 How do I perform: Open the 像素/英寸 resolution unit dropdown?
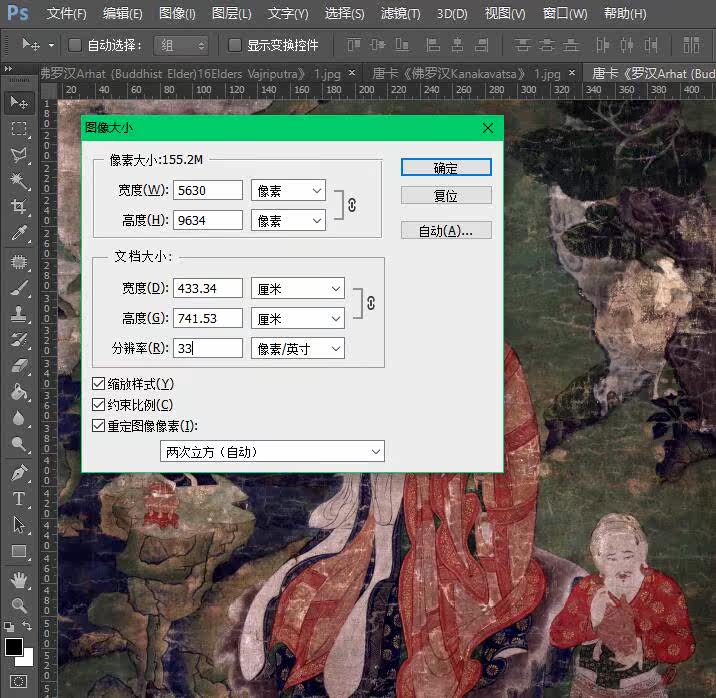point(298,349)
